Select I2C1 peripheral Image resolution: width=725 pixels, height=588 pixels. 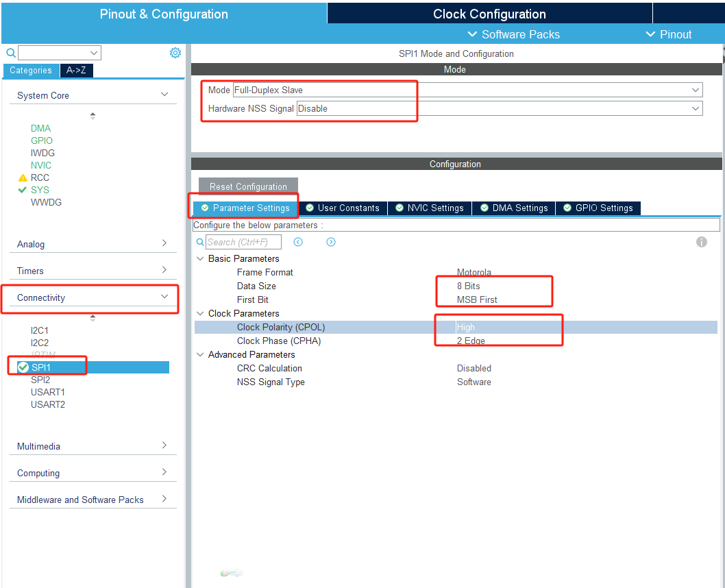coord(40,330)
